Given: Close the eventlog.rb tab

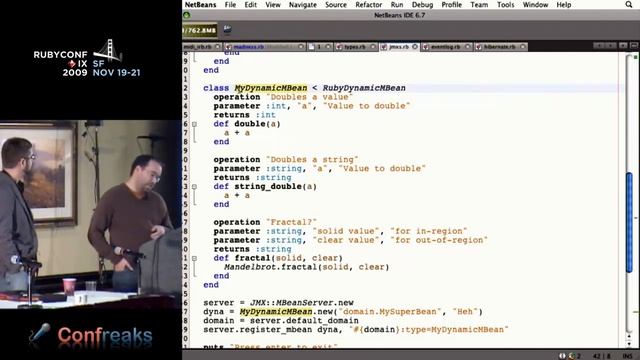Looking at the screenshot, I should 468,47.
